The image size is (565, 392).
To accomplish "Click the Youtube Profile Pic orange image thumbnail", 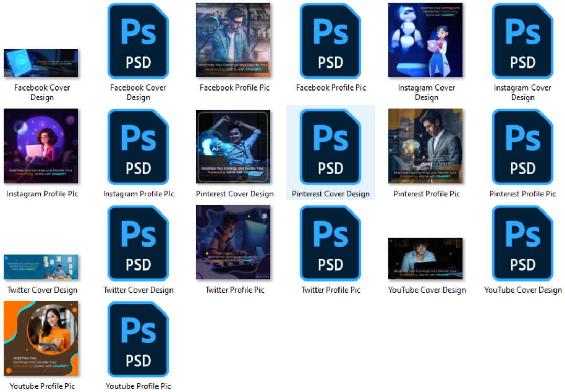I will pos(41,339).
